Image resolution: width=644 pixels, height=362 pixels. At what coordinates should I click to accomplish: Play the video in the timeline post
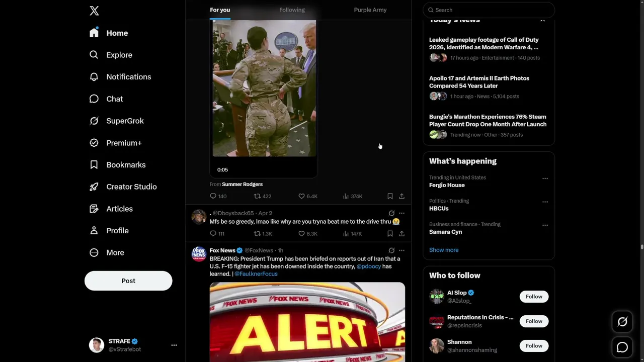pyautogui.click(x=264, y=88)
